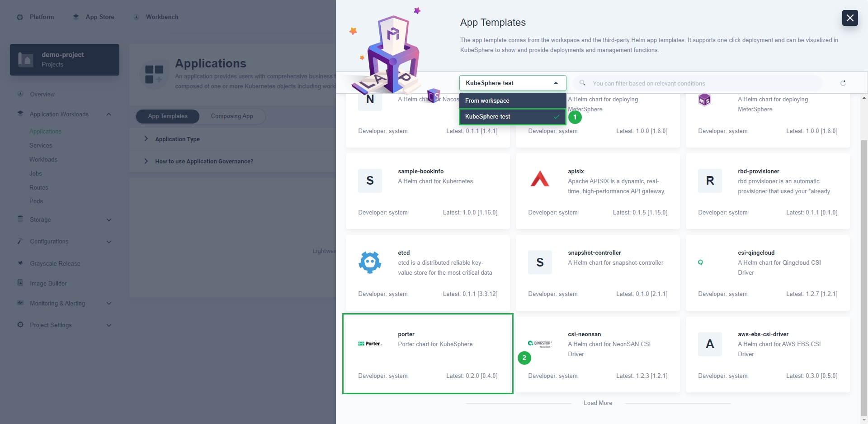This screenshot has height=424, width=868.
Task: Click the sample-bookinfo S icon
Action: point(370,181)
